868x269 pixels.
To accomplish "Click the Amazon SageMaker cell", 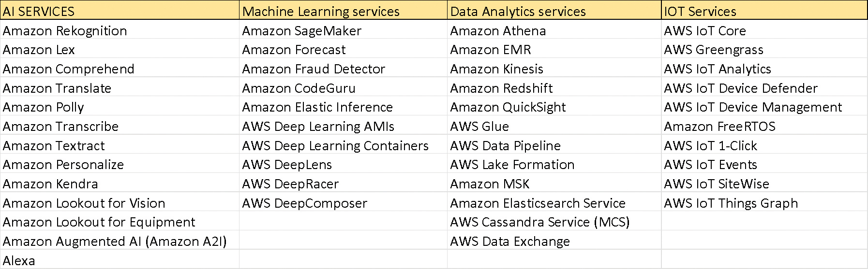I will tap(301, 31).
